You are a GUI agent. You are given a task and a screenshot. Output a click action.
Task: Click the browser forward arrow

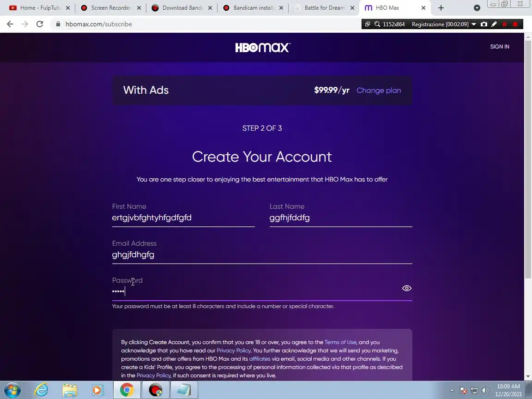pyautogui.click(x=25, y=24)
